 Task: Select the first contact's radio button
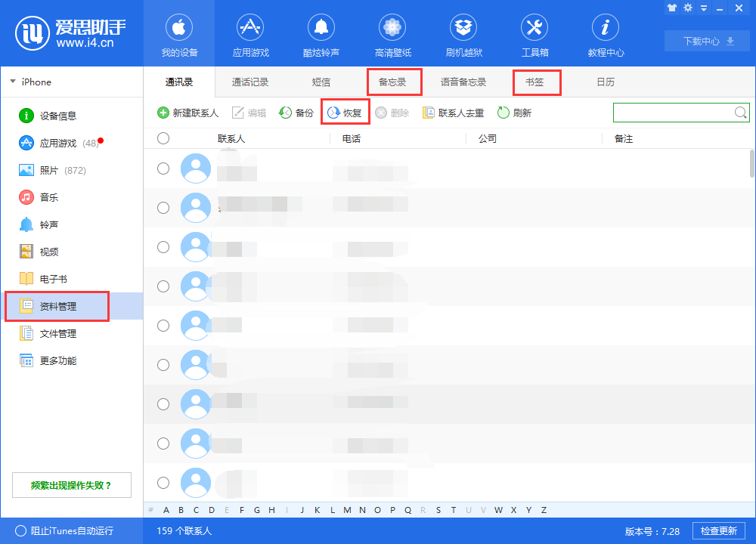click(x=163, y=168)
